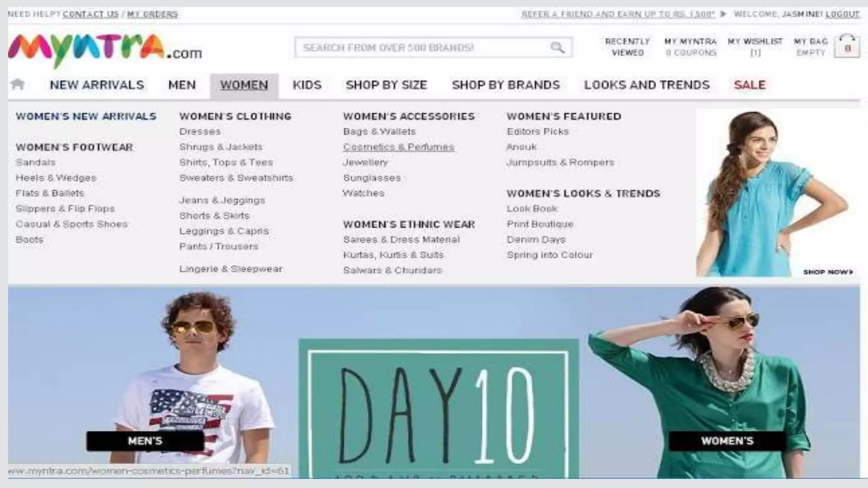Open the WOMEN menu tab

244,85
